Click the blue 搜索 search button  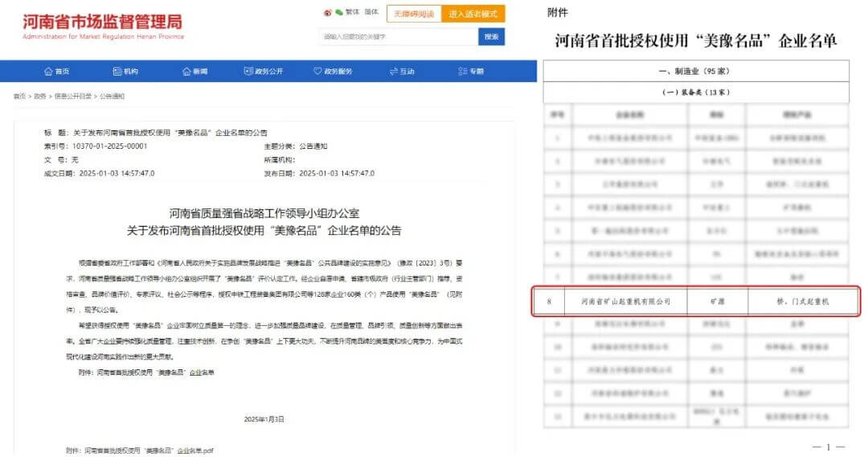491,36
